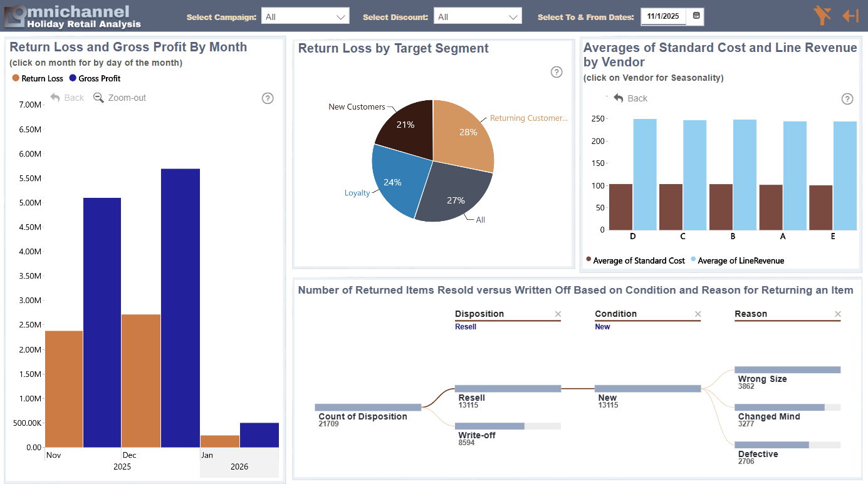Screen dimensions: 868x484
Task: Expand the Select Campaign dropdown
Action: tap(305, 17)
